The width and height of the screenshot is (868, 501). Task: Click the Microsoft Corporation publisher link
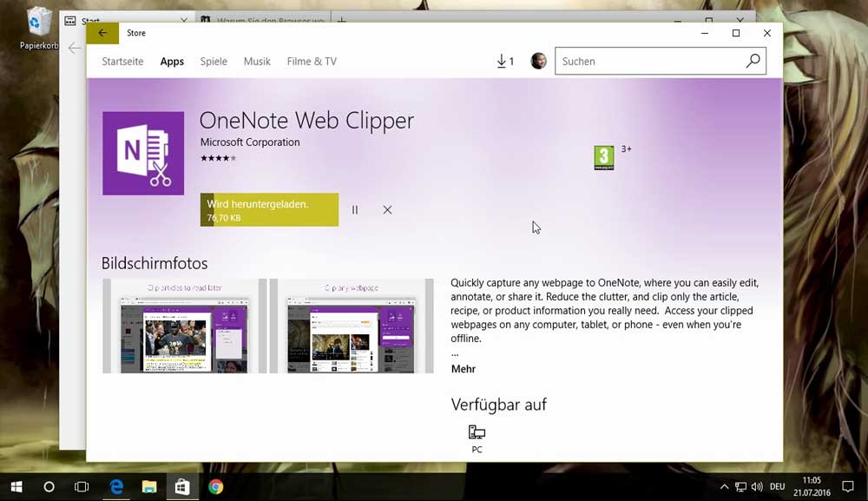coord(250,142)
